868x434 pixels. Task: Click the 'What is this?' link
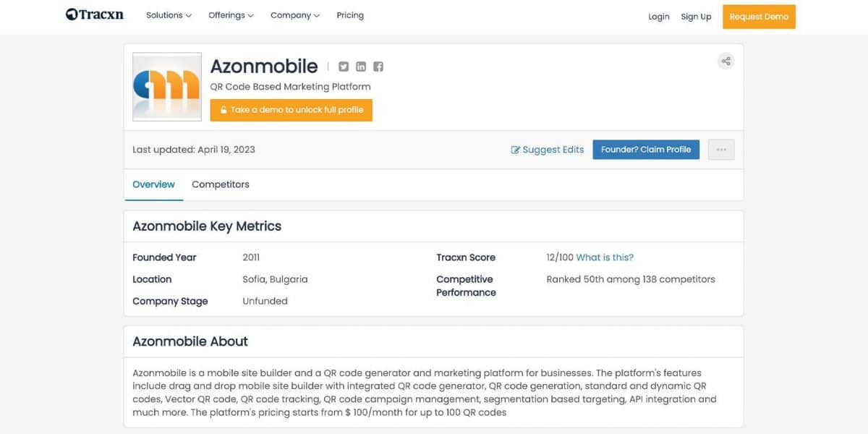click(605, 258)
